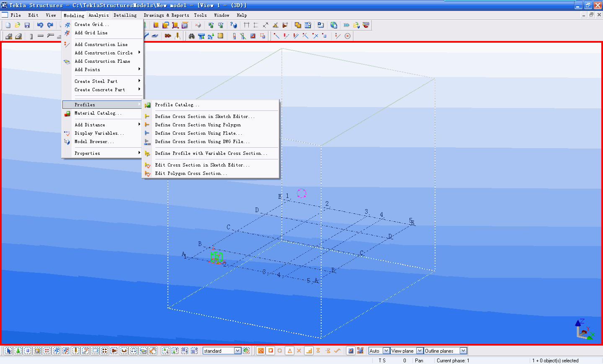Open the Auto snap depth dropdown

coord(386,351)
